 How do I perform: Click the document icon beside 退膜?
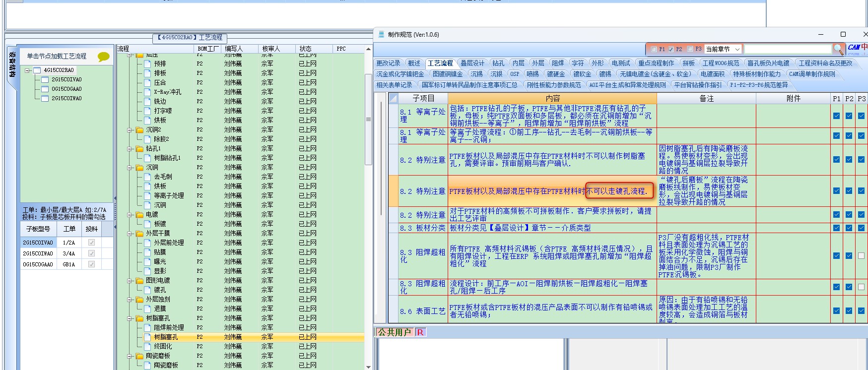tap(147, 308)
